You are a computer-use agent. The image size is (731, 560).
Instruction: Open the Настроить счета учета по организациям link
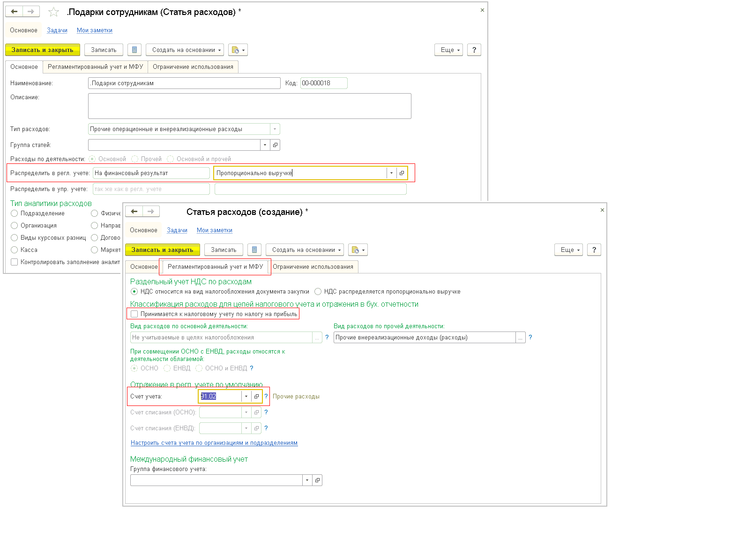(214, 443)
